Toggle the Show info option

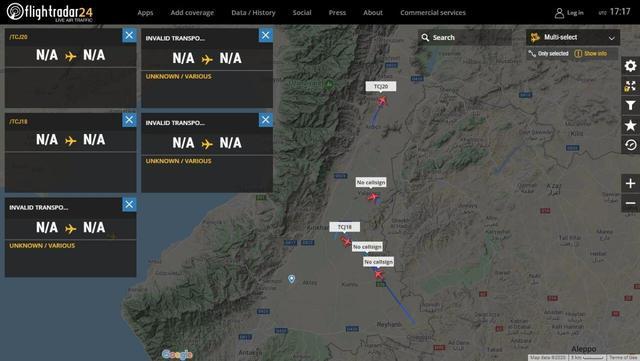pos(591,53)
